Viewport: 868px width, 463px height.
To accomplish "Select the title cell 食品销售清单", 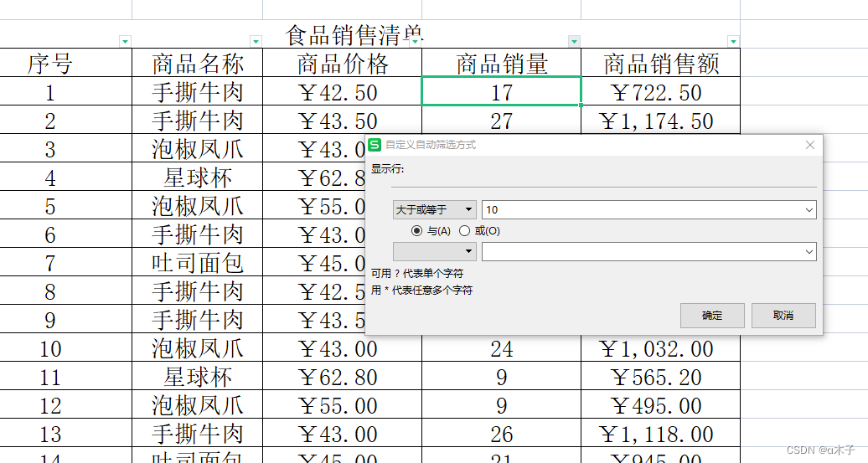I will (x=354, y=35).
